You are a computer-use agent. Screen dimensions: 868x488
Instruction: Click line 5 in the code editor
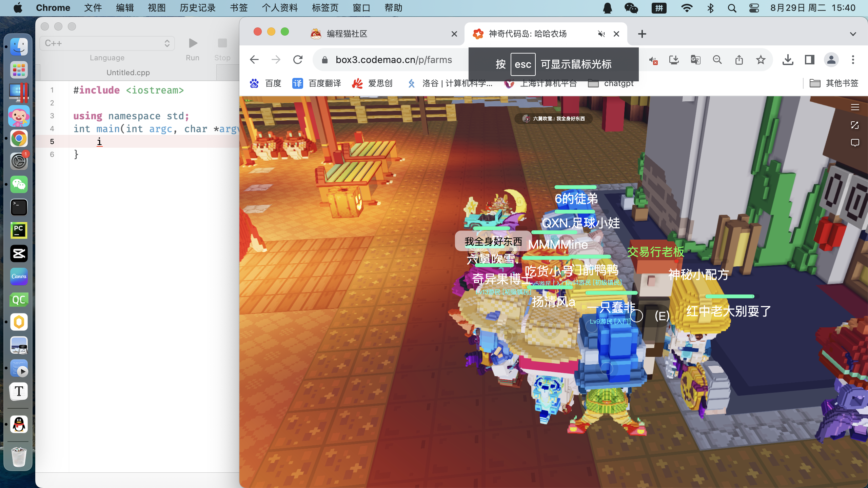(x=137, y=142)
